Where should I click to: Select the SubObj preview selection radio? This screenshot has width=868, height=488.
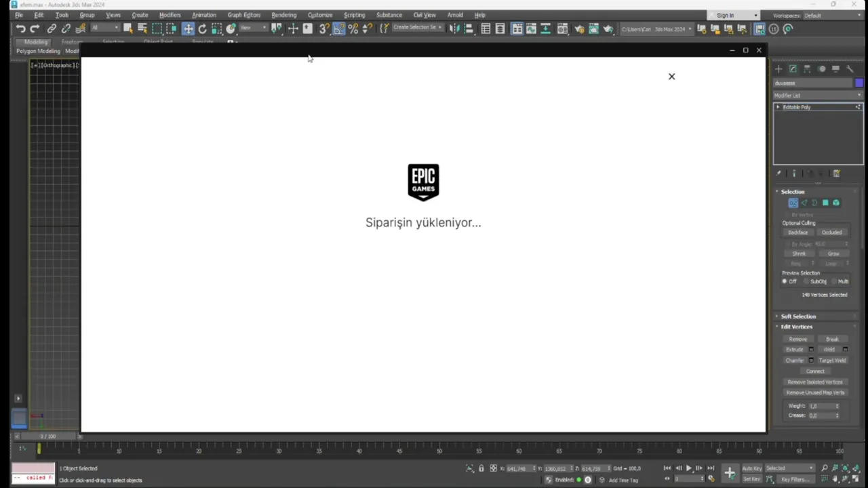(x=806, y=281)
